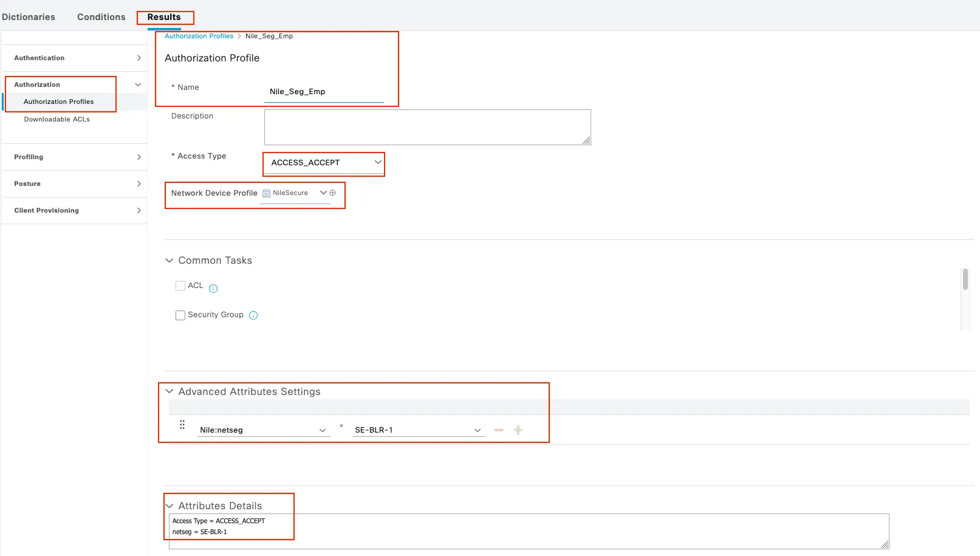Click the ACL info icon
The image size is (980, 556).
[213, 289]
